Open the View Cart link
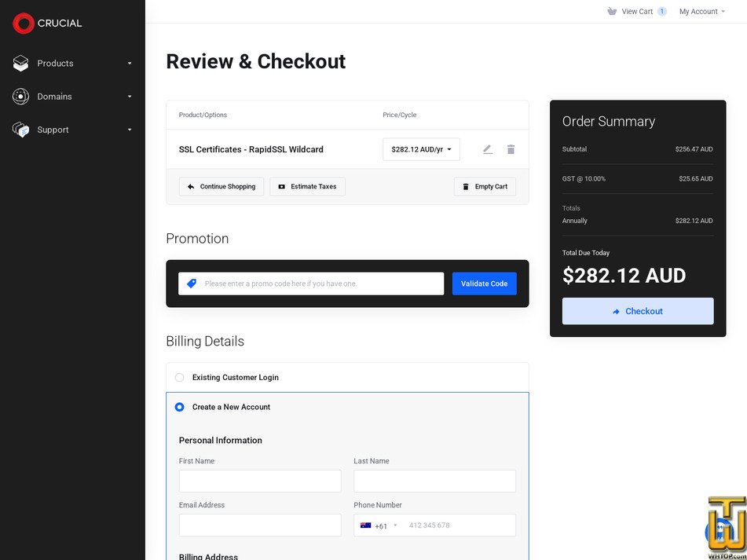 coord(637,12)
